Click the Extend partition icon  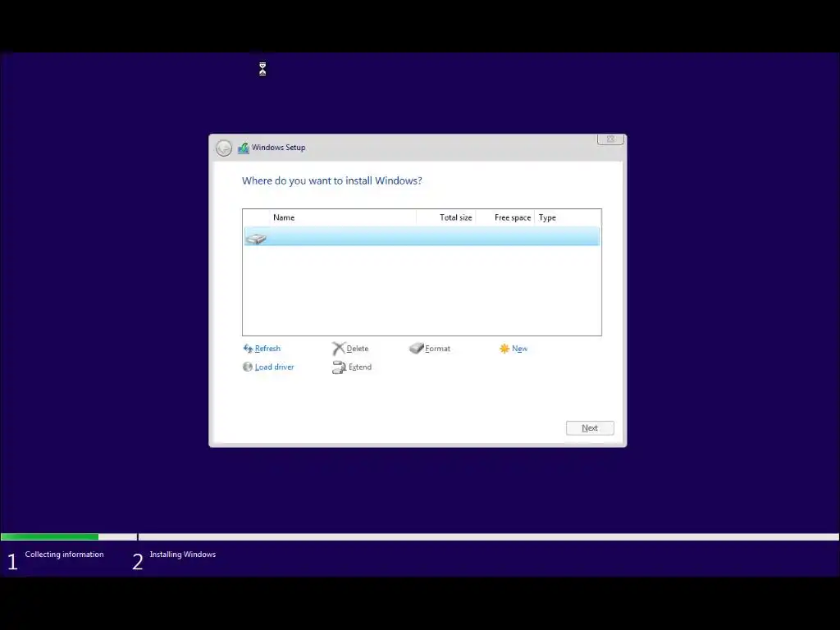click(x=339, y=367)
